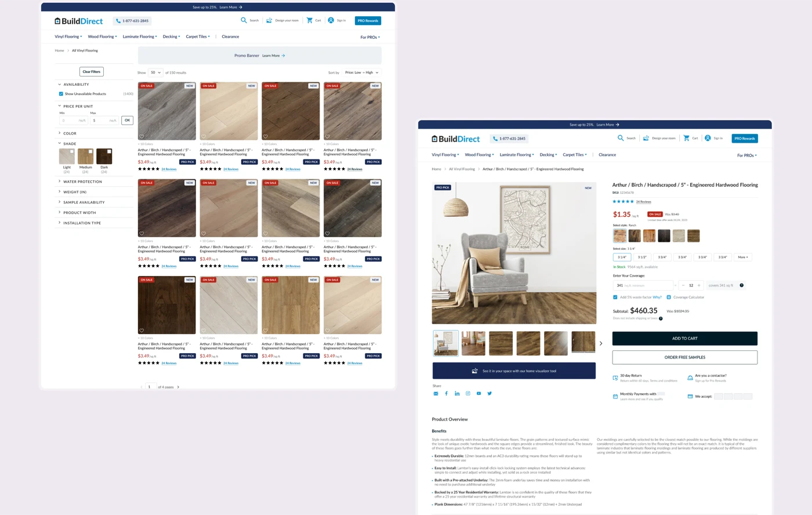Click Design your room icon on listing page
The height and width of the screenshot is (515, 812).
point(269,20)
